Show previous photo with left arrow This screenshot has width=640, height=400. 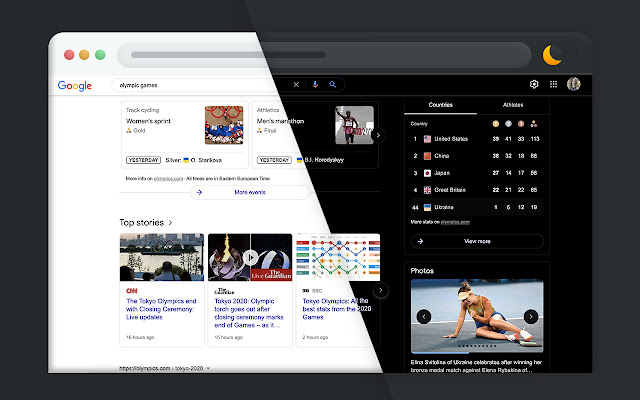(424, 316)
